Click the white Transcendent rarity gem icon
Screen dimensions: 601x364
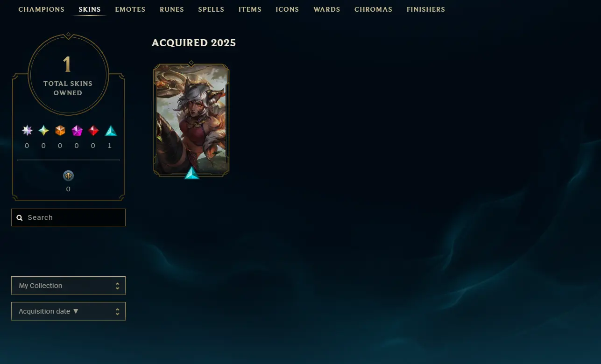coord(27,131)
